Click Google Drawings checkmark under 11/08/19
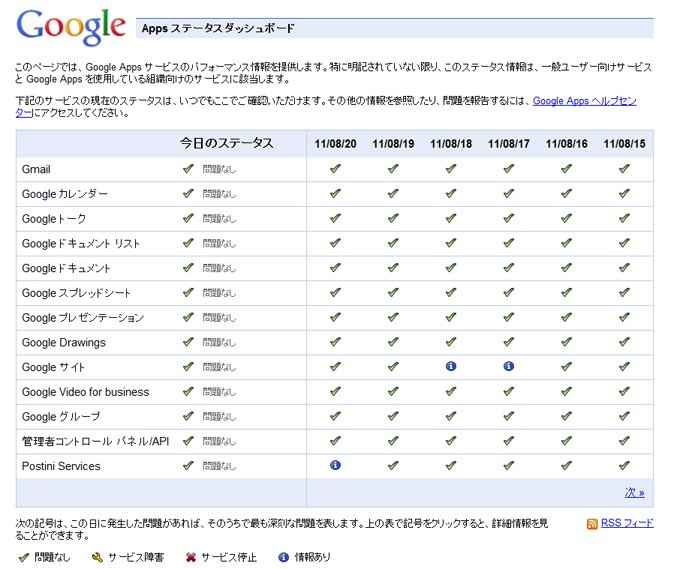Screen dimensions: 677x569 tap(393, 342)
